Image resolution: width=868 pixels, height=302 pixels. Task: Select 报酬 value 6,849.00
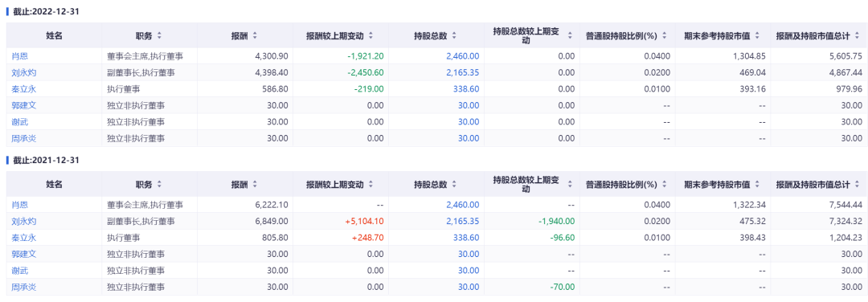272,221
